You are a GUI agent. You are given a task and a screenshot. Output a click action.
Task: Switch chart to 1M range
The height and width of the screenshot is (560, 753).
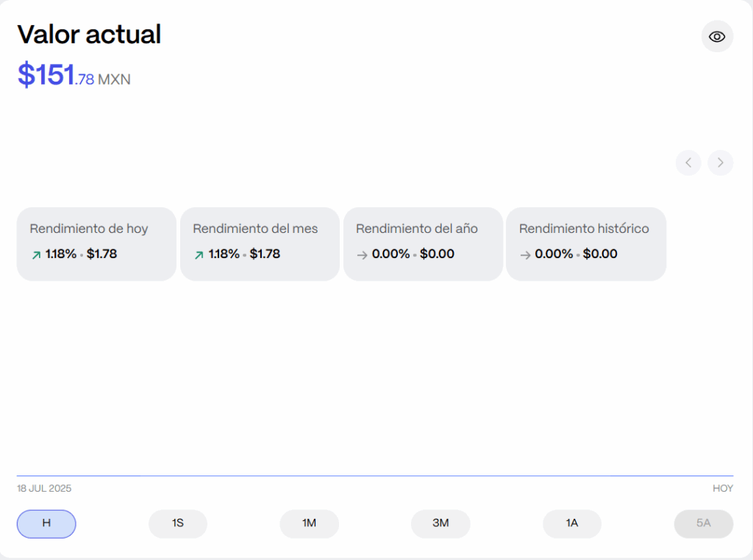tap(309, 524)
